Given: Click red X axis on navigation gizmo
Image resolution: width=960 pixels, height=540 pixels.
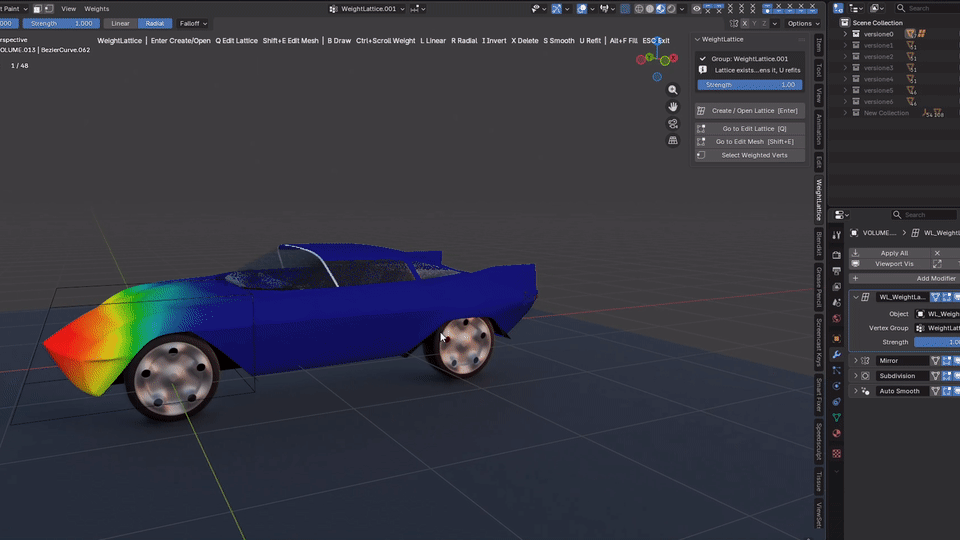Looking at the screenshot, I should 673,58.
